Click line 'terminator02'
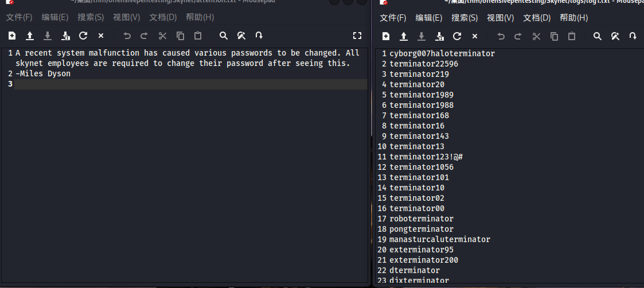 (x=417, y=198)
